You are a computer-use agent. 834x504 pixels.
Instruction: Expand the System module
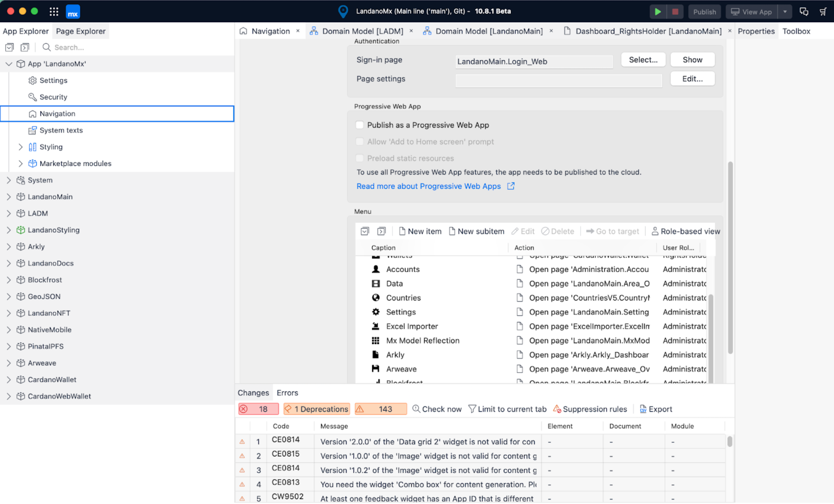pyautogui.click(x=9, y=180)
